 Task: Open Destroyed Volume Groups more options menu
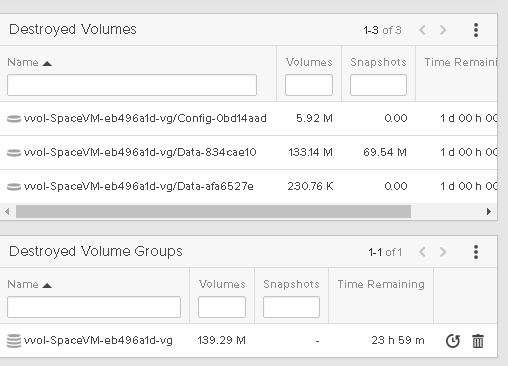[476, 252]
